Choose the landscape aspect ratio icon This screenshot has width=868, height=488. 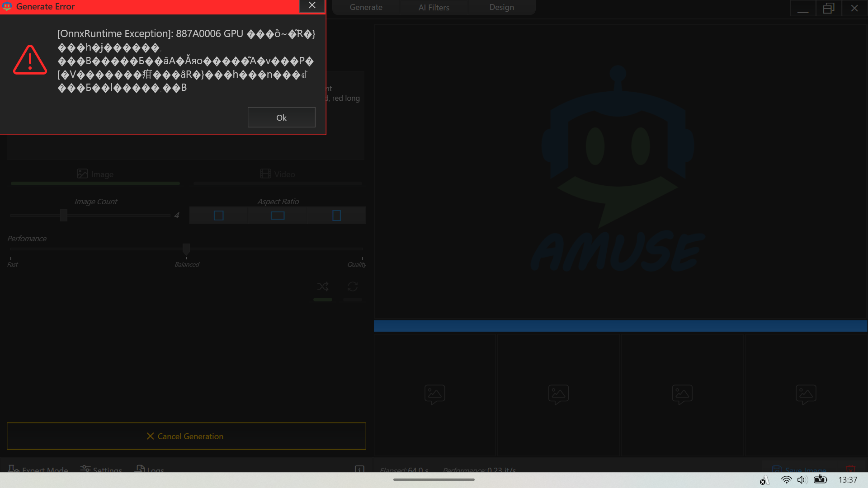278,216
